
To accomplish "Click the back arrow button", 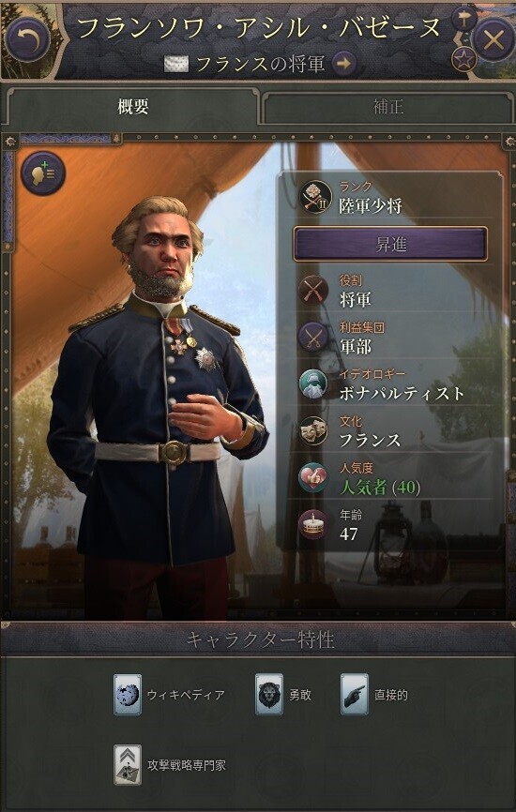I will click(x=27, y=40).
